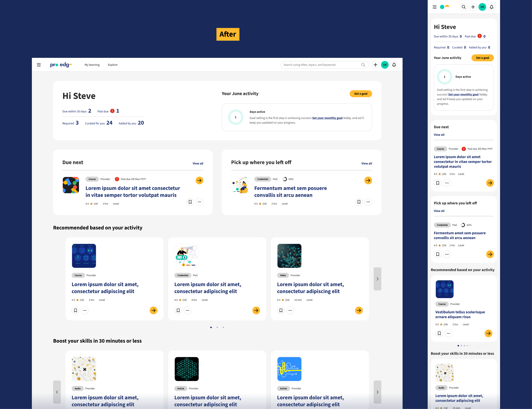Open the desktop hamburger menu
Image resolution: width=532 pixels, height=409 pixels.
tap(39, 65)
